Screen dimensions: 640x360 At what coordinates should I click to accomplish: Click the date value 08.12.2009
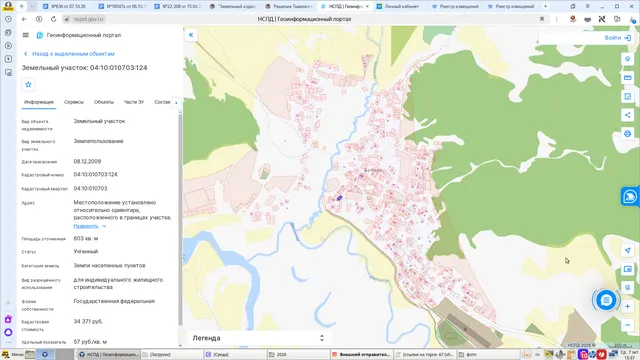click(87, 162)
